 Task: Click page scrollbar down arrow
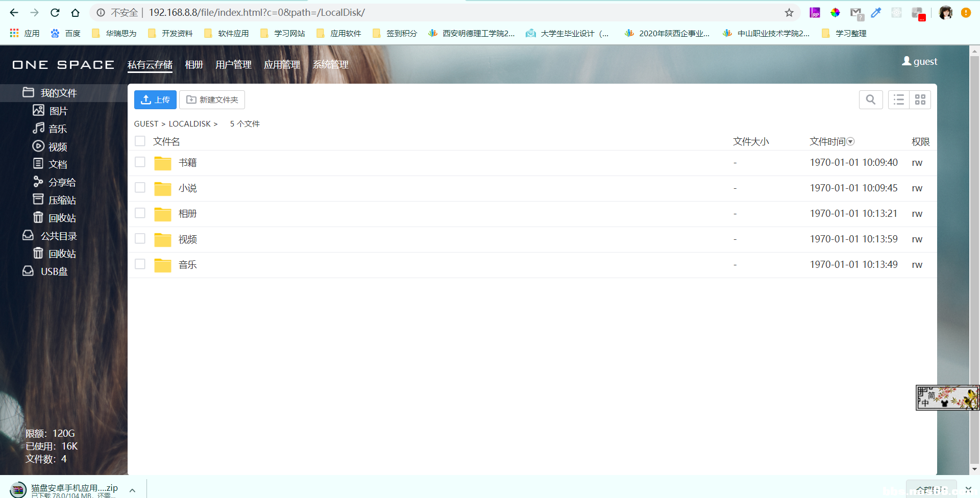[x=974, y=469]
